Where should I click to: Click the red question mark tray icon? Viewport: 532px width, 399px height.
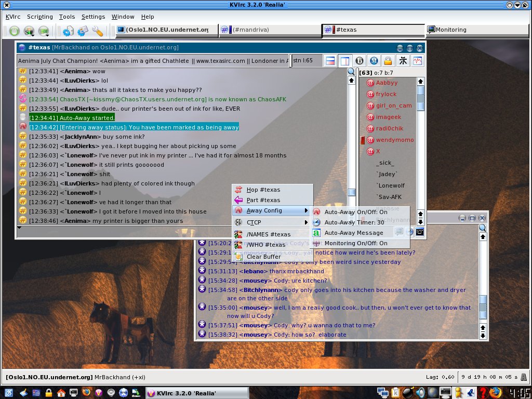click(x=483, y=393)
